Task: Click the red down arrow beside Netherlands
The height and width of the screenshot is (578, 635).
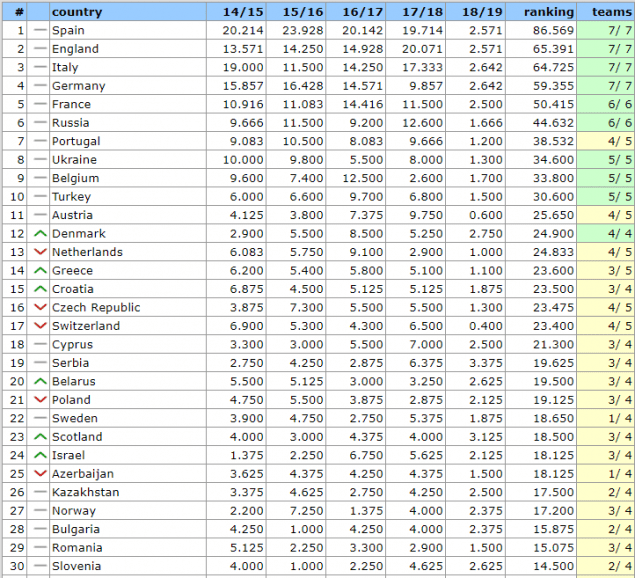Action: tap(40, 252)
